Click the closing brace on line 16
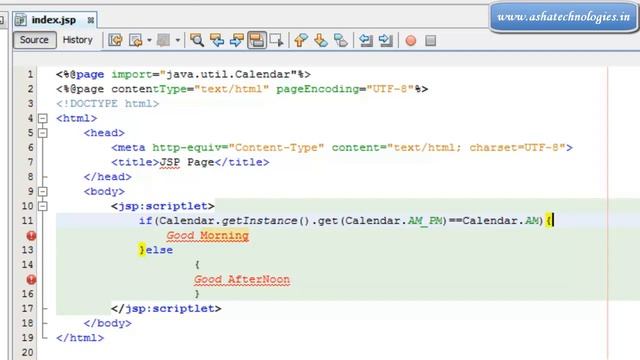The image size is (640, 360). [x=197, y=294]
